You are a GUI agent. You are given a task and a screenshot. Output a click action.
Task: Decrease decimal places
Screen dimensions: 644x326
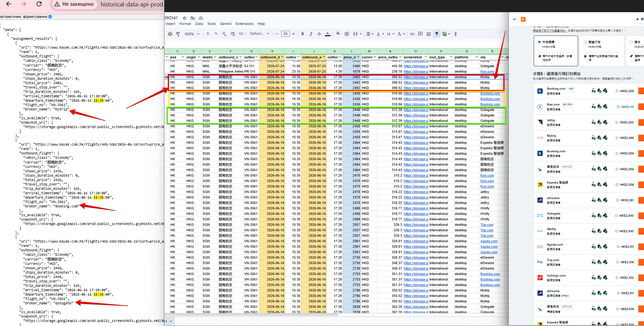tap(224, 34)
